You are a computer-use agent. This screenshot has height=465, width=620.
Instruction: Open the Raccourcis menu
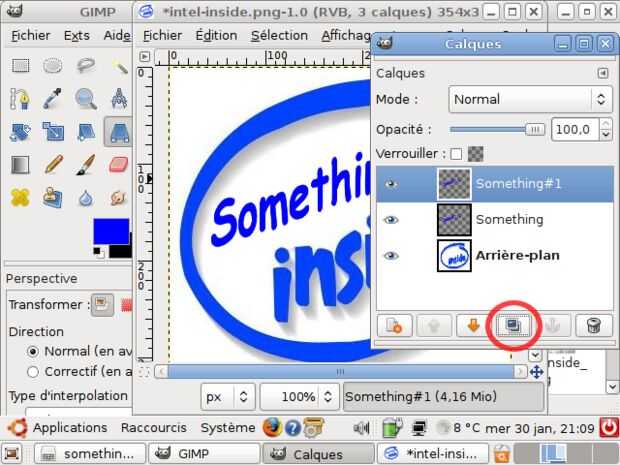(154, 428)
